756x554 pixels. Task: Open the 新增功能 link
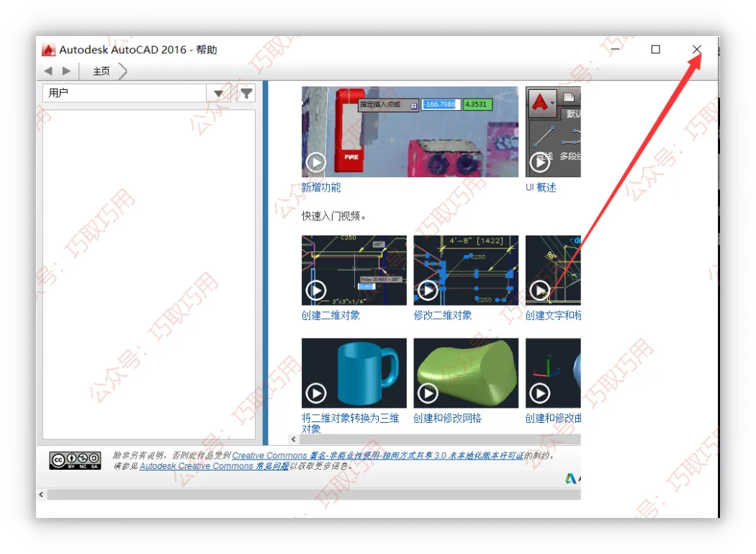321,187
